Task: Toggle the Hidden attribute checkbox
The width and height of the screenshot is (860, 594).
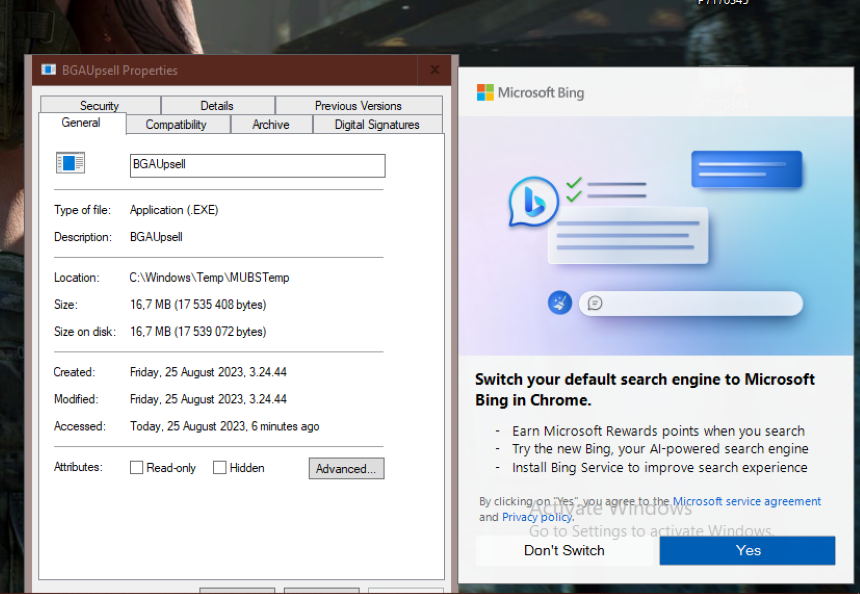Action: [219, 467]
